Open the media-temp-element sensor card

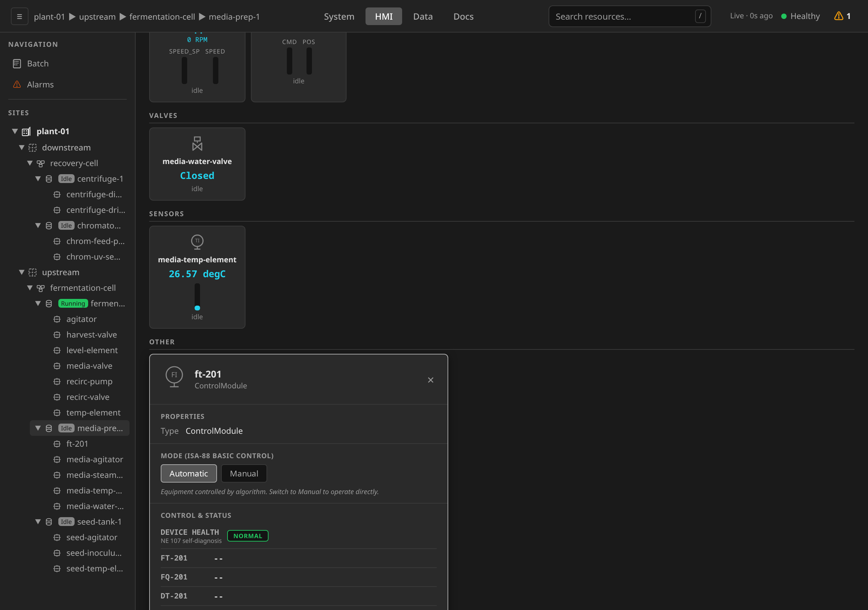[197, 277]
